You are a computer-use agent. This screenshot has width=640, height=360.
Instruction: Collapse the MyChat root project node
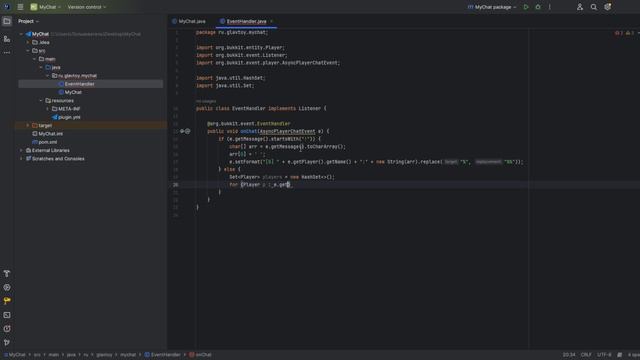21,34
